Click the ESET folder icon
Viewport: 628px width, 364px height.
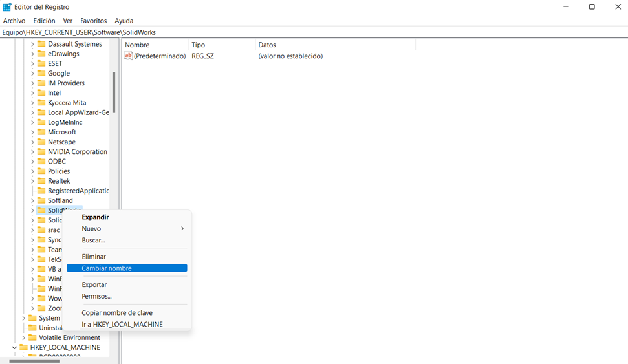pyautogui.click(x=41, y=63)
